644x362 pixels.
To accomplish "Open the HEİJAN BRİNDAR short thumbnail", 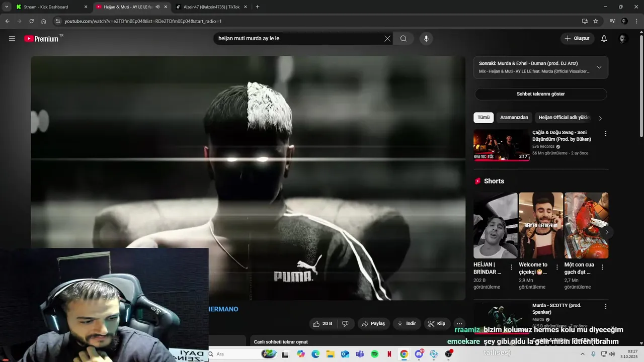I will pos(495,225).
